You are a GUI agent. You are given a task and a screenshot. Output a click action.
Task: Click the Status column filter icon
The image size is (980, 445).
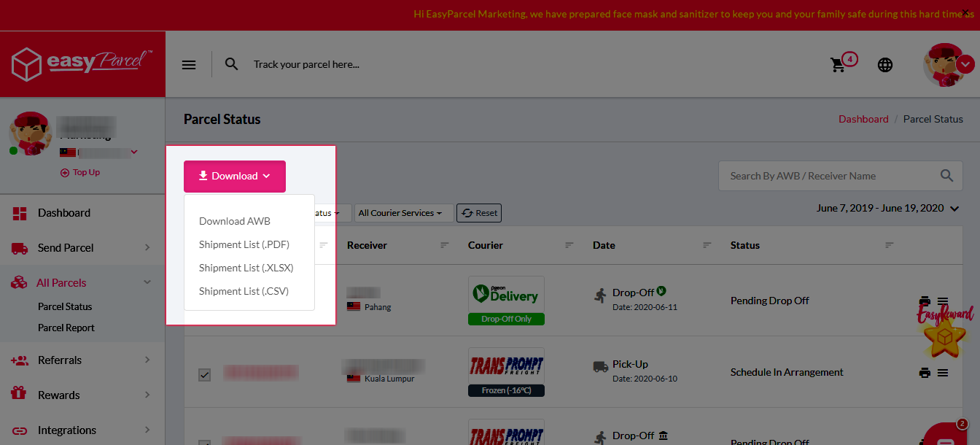(889, 245)
